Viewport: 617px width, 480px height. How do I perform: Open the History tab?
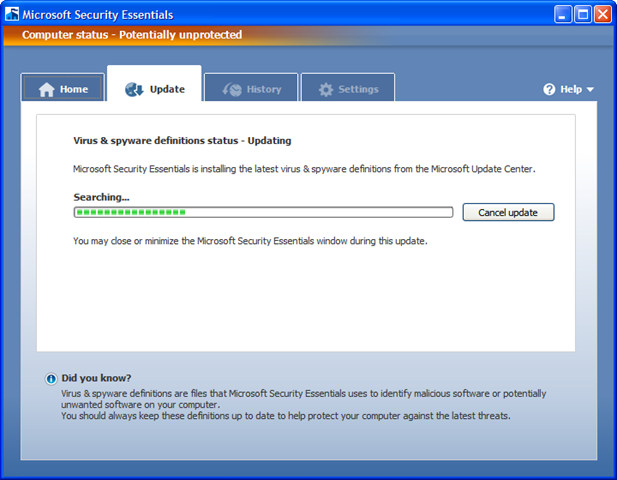(x=251, y=87)
